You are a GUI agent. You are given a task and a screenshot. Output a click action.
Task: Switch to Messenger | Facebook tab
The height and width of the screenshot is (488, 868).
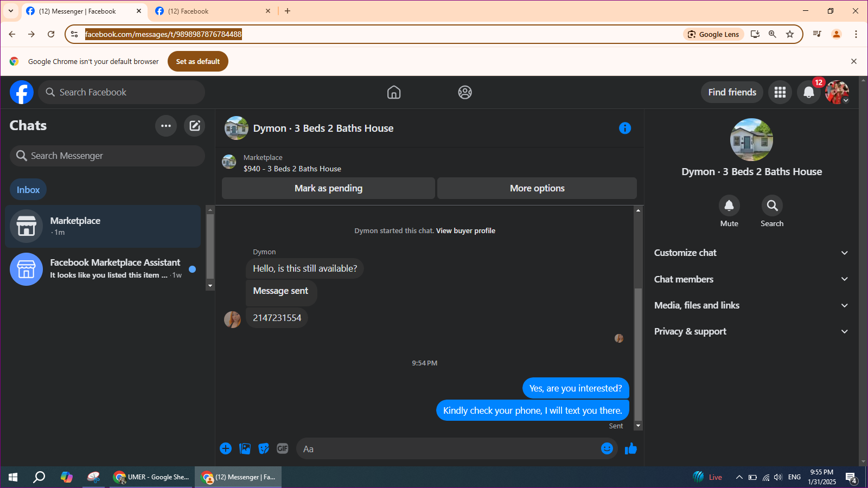(x=84, y=11)
